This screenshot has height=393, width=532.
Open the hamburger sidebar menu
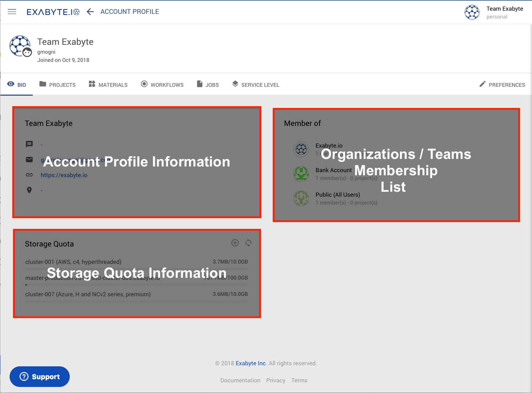(12, 12)
